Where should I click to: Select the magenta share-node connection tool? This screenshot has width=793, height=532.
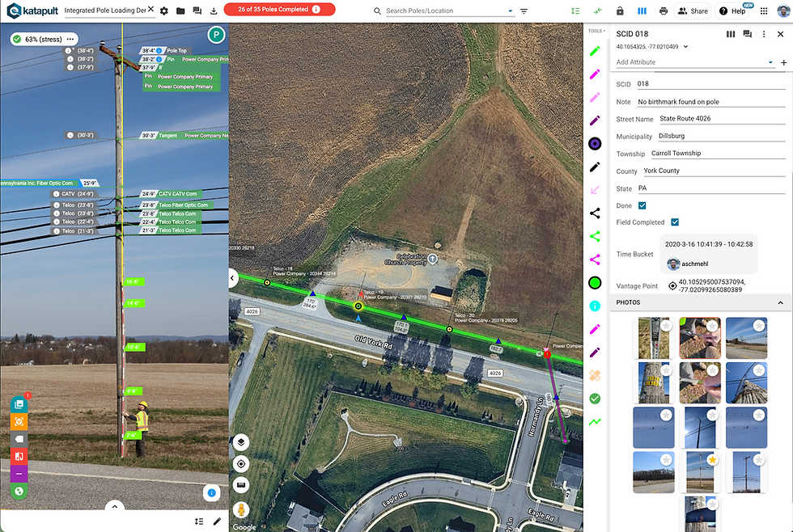click(595, 260)
